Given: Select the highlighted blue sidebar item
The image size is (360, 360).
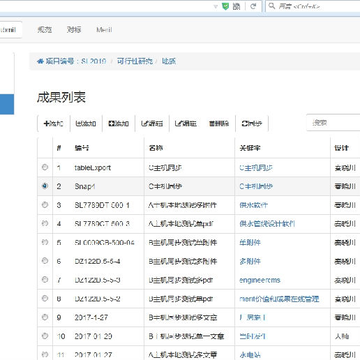Looking at the screenshot, I should tap(7, 104).
